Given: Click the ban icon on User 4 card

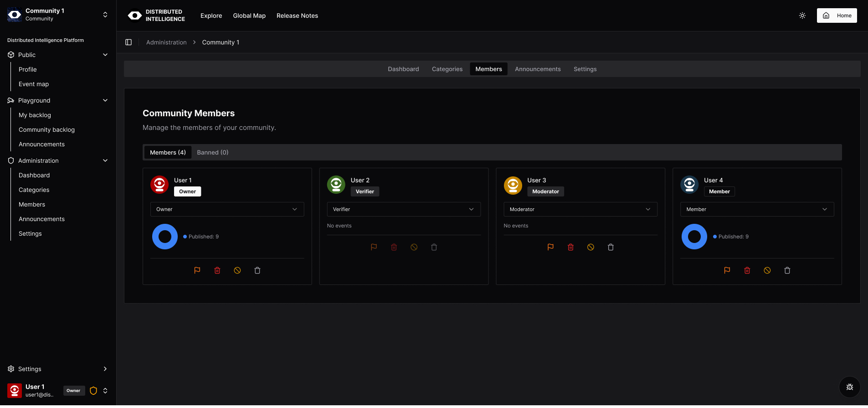Looking at the screenshot, I should click(767, 270).
